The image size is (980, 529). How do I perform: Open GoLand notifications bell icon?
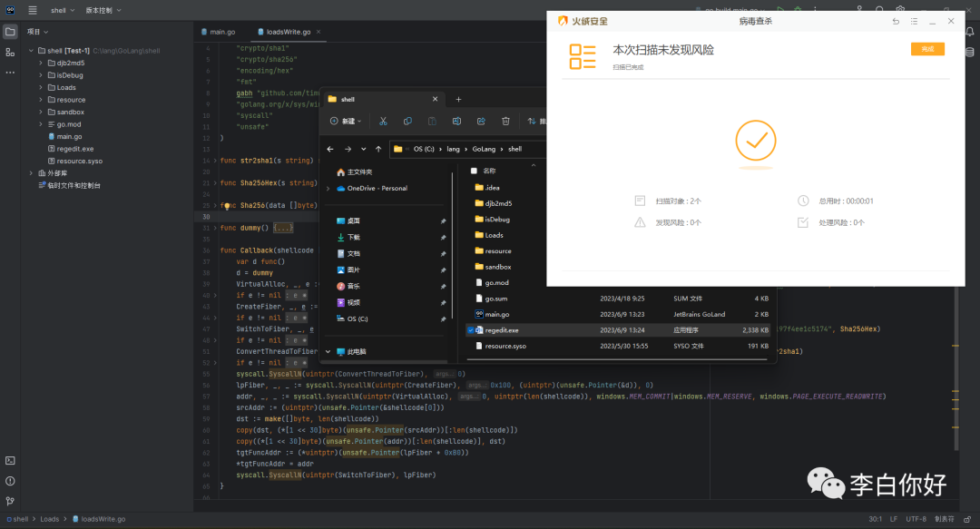[969, 31]
